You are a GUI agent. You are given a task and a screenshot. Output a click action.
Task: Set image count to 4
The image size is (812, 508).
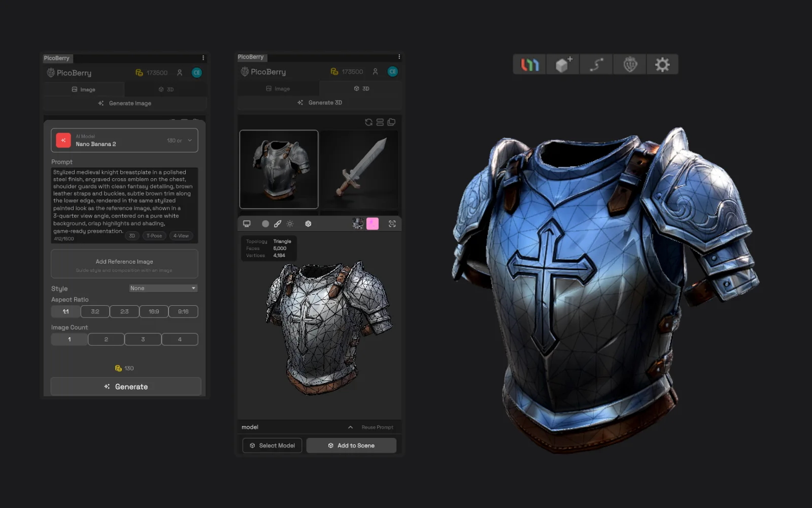[180, 339]
